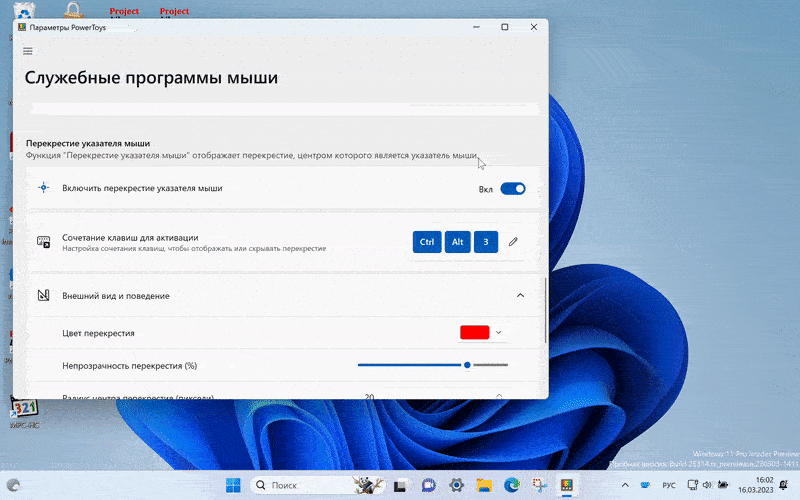Open the PowerToys hamburger navigation menu
The width and height of the screenshot is (800, 500).
(28, 51)
